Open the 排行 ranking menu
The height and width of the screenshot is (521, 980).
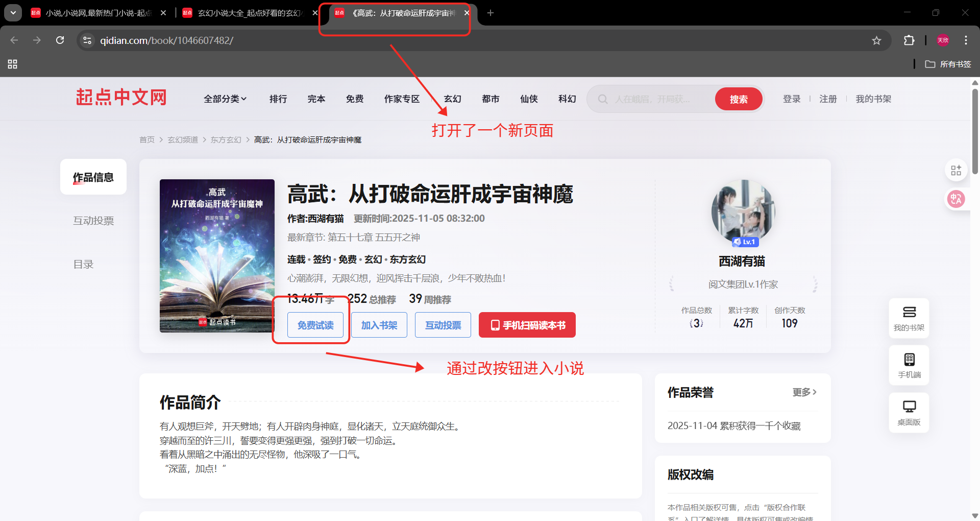tap(278, 99)
